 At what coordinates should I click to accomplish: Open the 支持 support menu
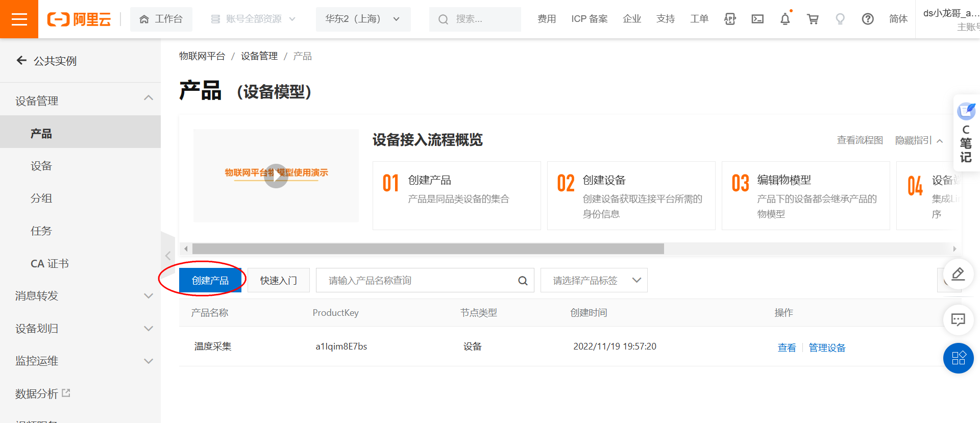[x=666, y=19]
